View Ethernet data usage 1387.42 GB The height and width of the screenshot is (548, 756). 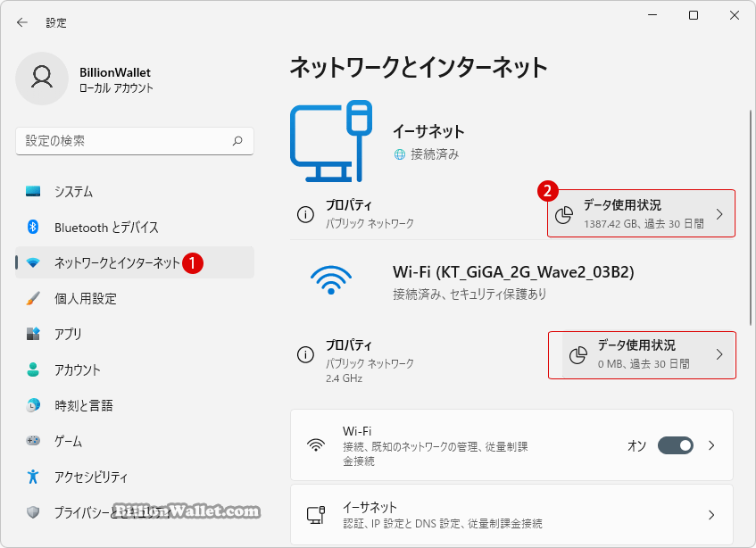pyautogui.click(x=641, y=213)
